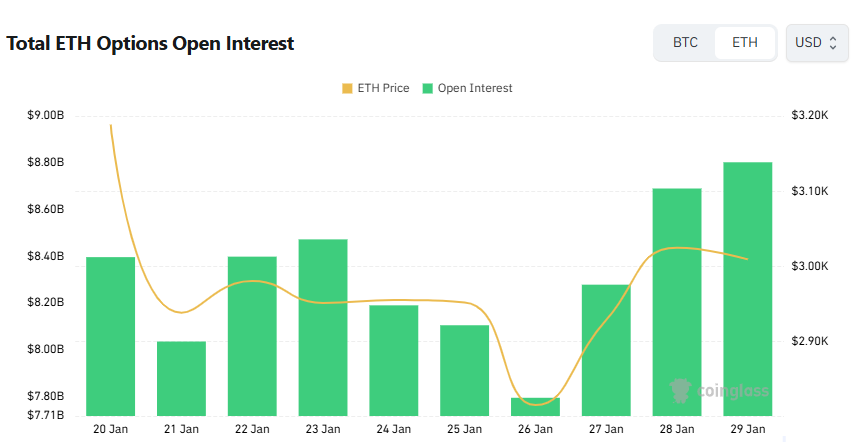
Task: Select the 25 Jan bar
Action: 464,370
